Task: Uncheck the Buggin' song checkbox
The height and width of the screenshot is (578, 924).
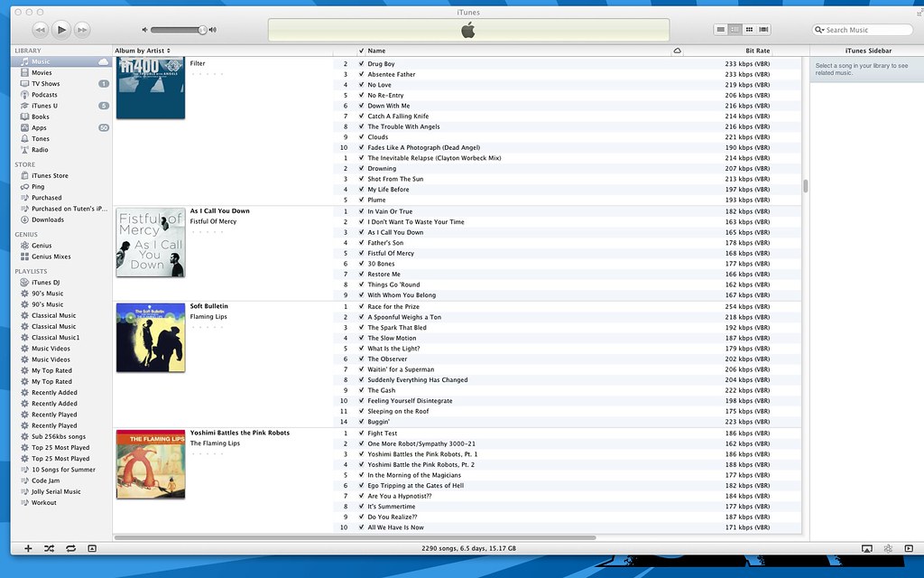Action: [361, 422]
